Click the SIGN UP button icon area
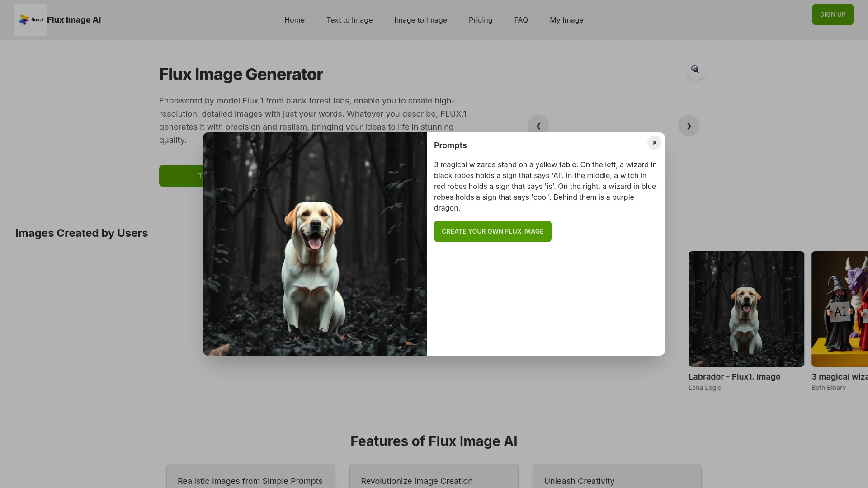The width and height of the screenshot is (868, 488). (833, 14)
